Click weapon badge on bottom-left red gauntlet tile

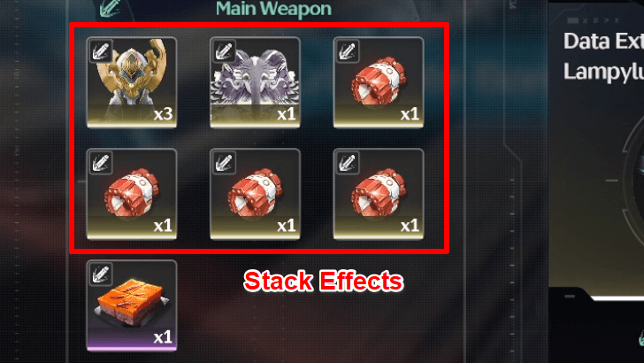tap(101, 163)
